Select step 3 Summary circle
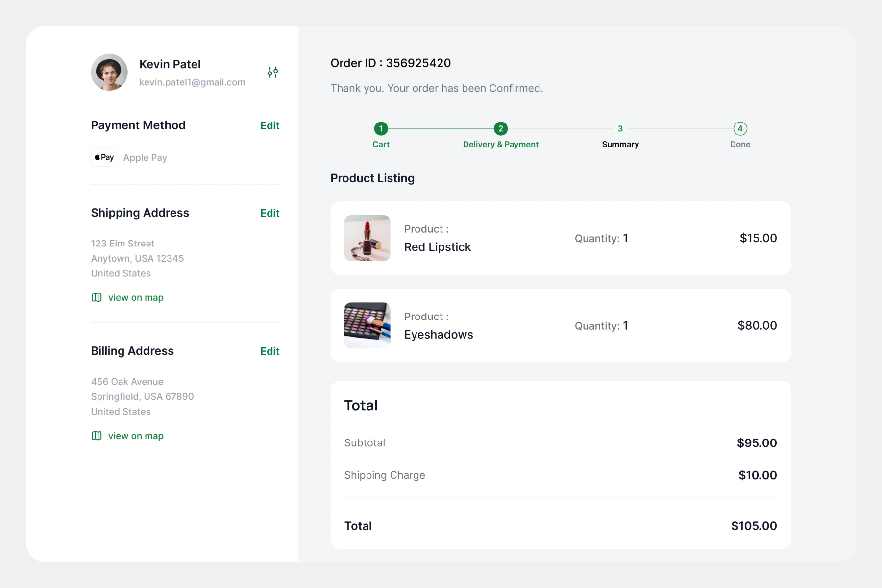 [620, 129]
